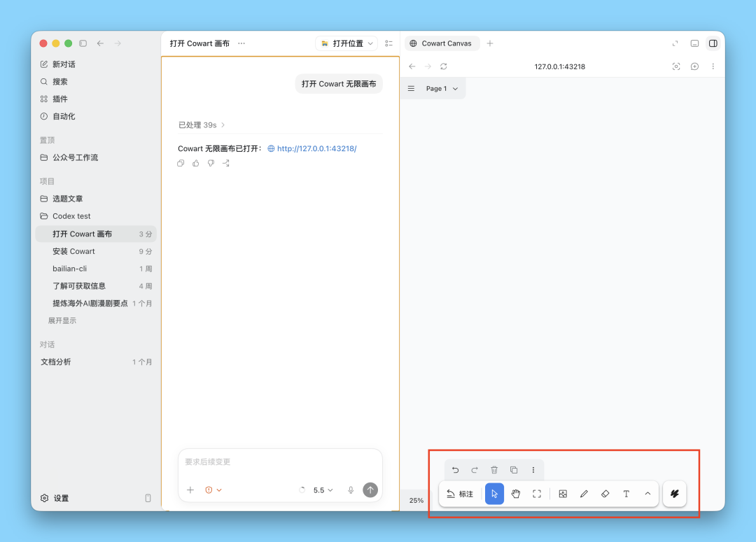Click the screenshot capture icon in browser bar
Screen dimensions: 756x542
coord(676,66)
